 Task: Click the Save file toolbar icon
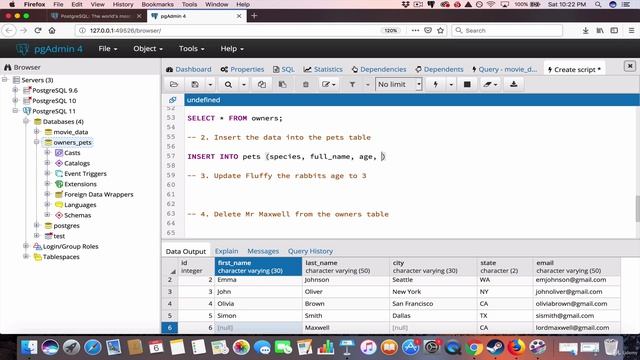tap(195, 84)
